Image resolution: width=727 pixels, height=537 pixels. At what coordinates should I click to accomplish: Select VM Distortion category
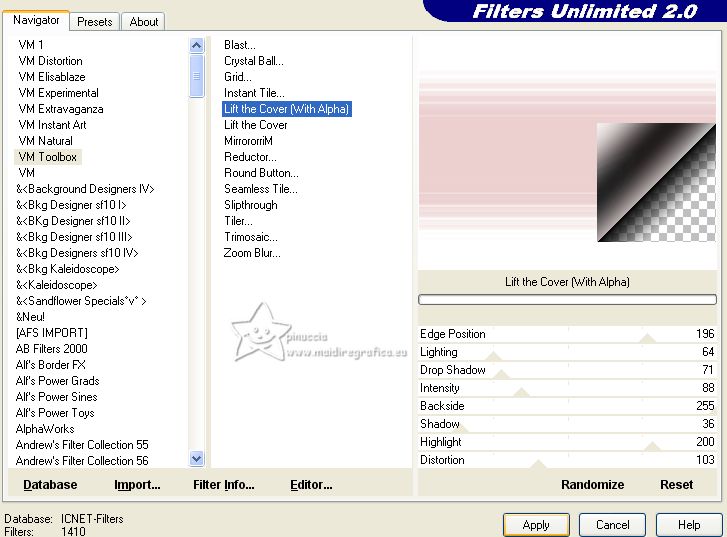[51, 61]
